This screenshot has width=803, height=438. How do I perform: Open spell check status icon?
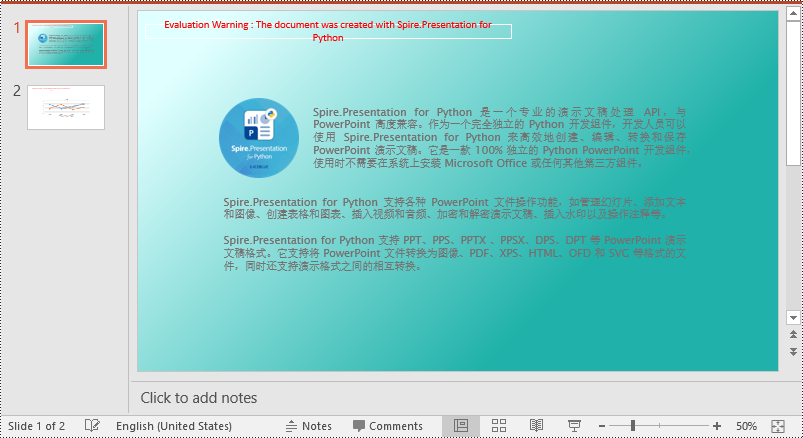92,426
